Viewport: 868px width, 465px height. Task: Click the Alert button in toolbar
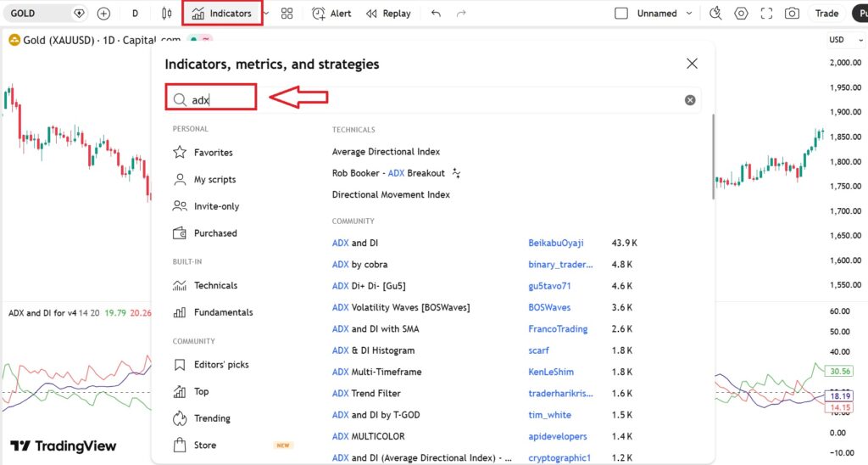(x=331, y=14)
